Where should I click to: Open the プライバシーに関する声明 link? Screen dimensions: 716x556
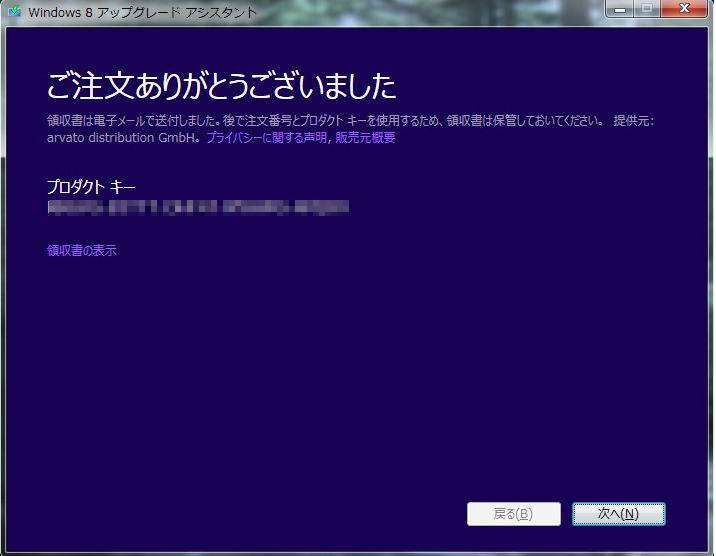tap(267, 137)
